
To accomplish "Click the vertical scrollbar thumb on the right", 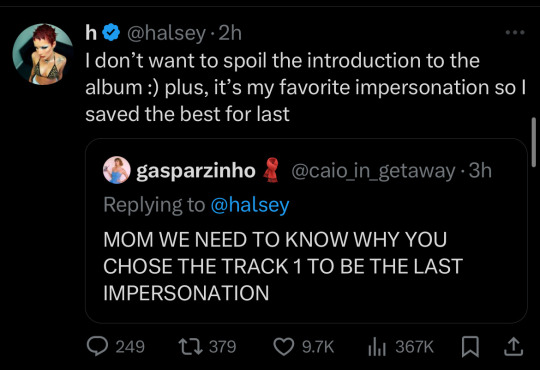I will 534,137.
